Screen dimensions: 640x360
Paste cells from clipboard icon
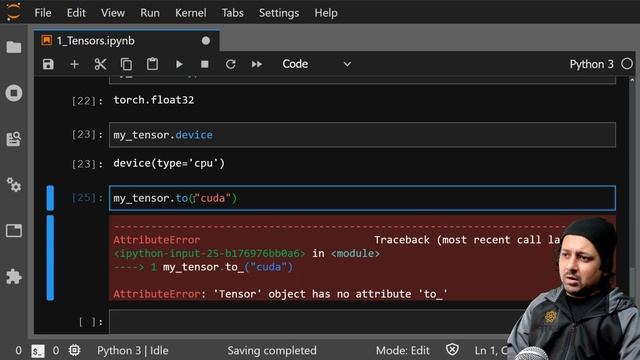[152, 64]
